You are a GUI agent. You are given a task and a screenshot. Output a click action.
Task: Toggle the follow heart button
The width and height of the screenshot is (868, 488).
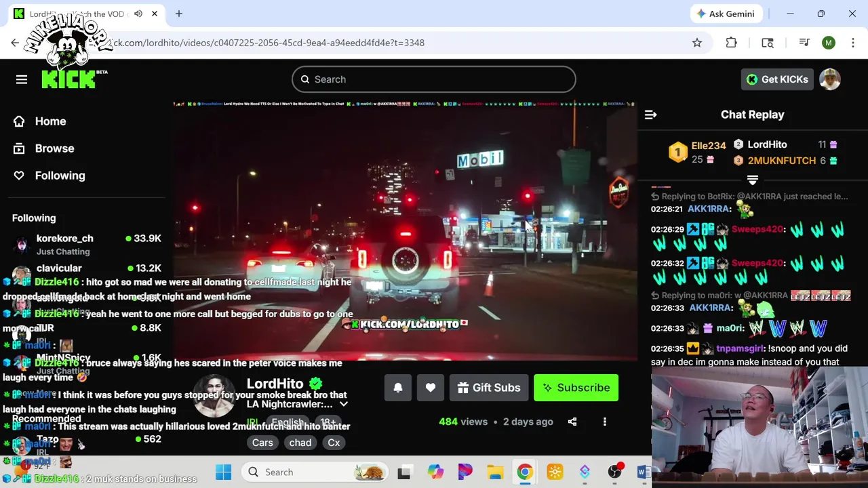[431, 388]
